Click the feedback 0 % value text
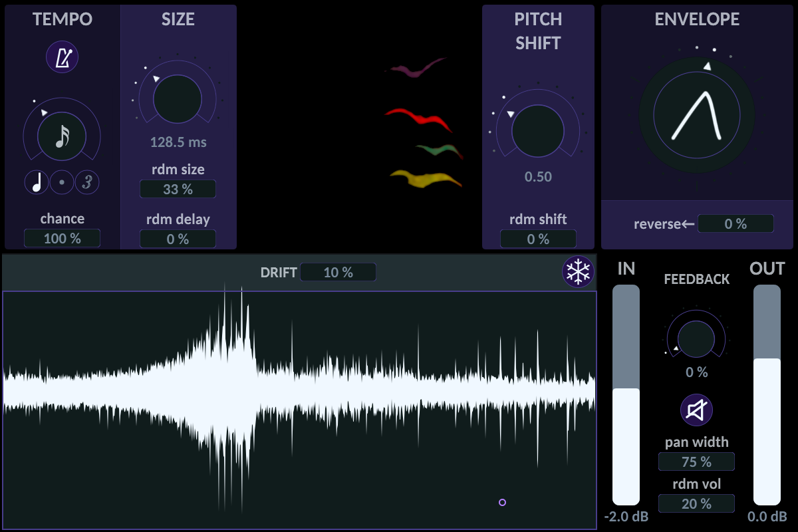This screenshot has width=798, height=532. 696,372
